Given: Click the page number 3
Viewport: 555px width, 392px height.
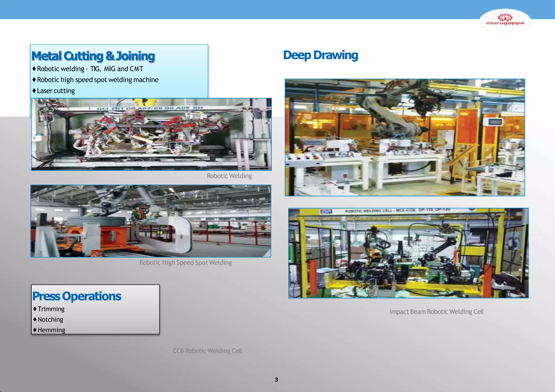Looking at the screenshot, I should click(x=276, y=380).
